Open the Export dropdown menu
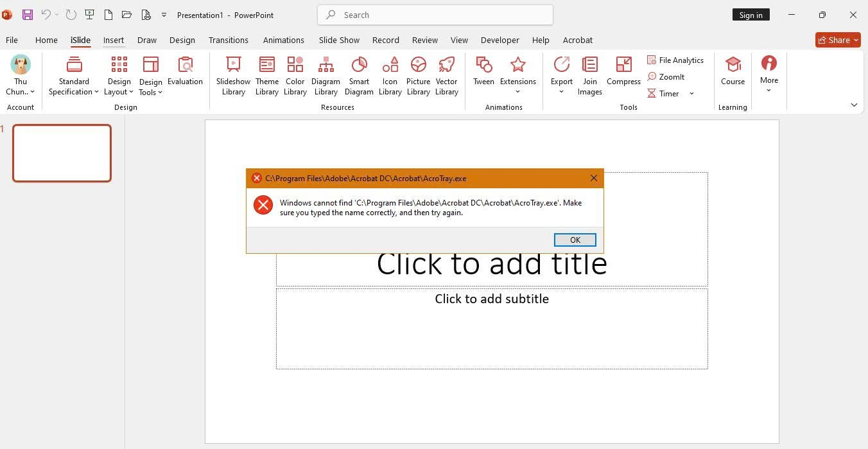The image size is (868, 449). (561, 76)
